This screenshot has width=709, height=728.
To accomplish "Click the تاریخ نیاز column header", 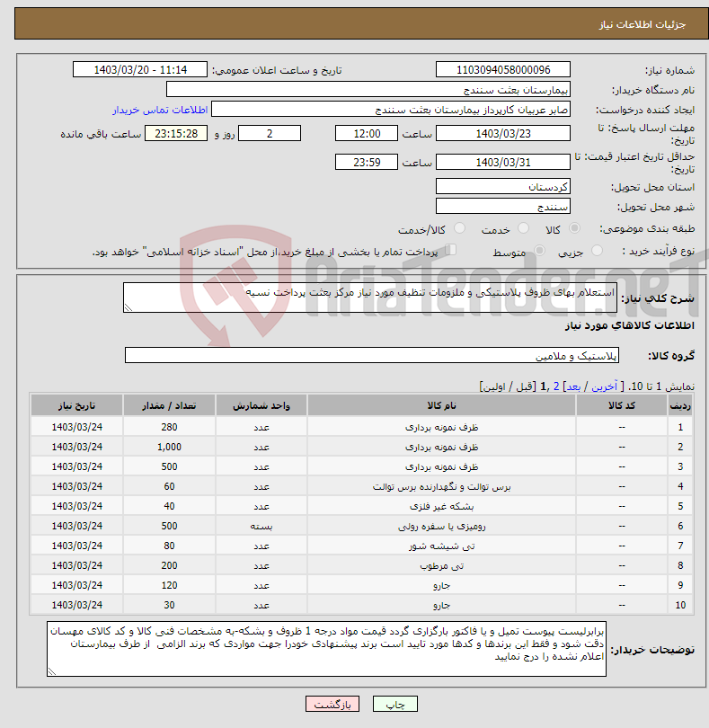I will point(76,405).
